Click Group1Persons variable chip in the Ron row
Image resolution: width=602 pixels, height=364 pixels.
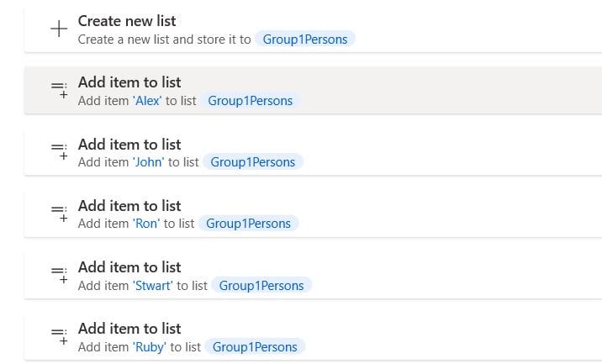[x=248, y=224]
